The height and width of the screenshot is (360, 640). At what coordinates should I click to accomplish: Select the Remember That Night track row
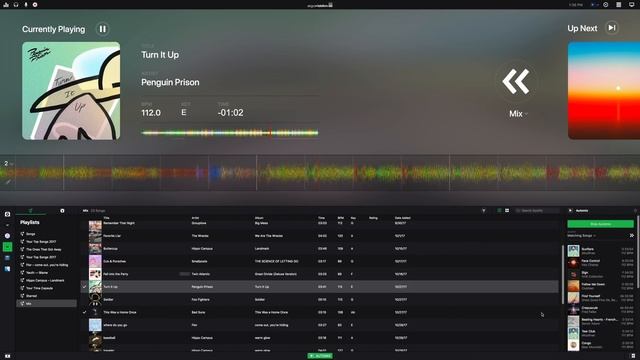click(x=320, y=224)
